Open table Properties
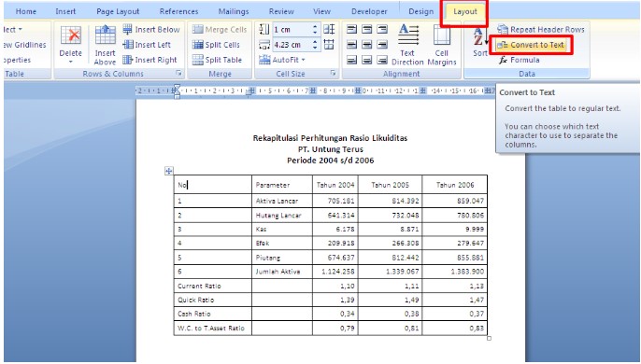Image resolution: width=641 pixels, height=364 pixels. (x=17, y=60)
